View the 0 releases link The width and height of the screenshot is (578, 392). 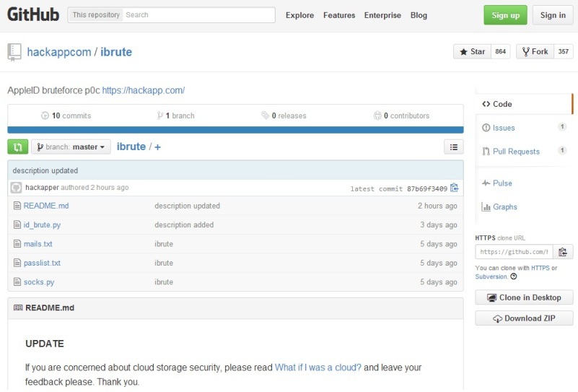[284, 116]
